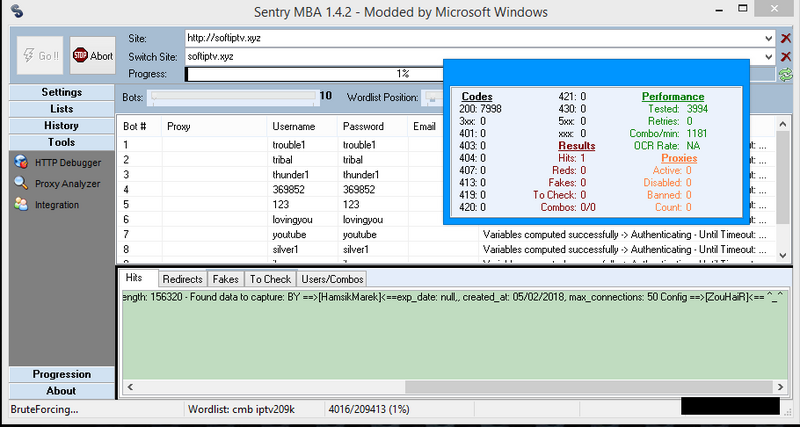Delete the Site entry with red X

(786, 38)
